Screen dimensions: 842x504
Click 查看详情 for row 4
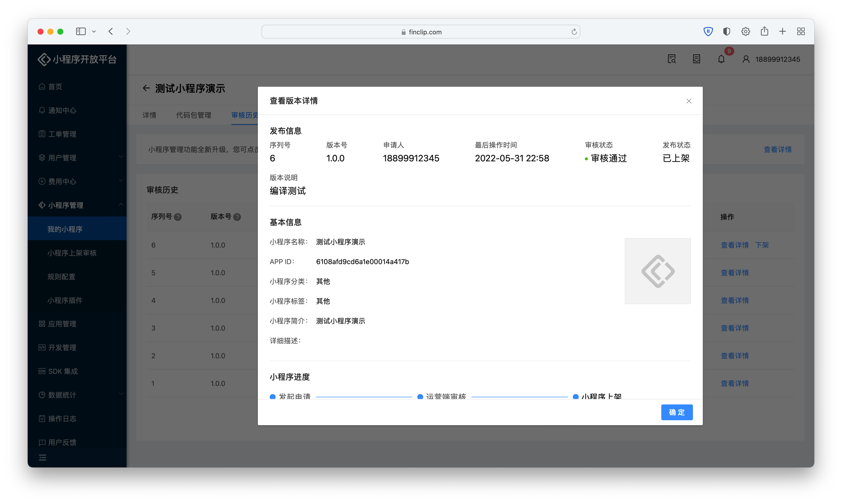click(735, 300)
